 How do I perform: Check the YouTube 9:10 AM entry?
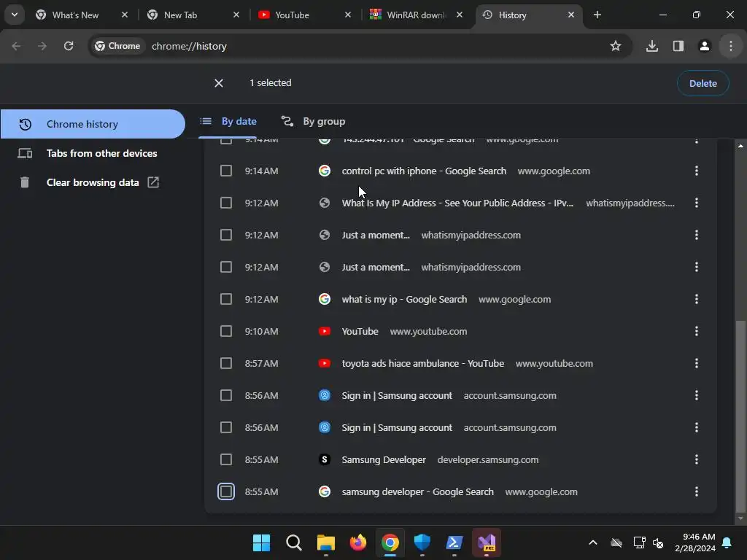click(x=226, y=331)
